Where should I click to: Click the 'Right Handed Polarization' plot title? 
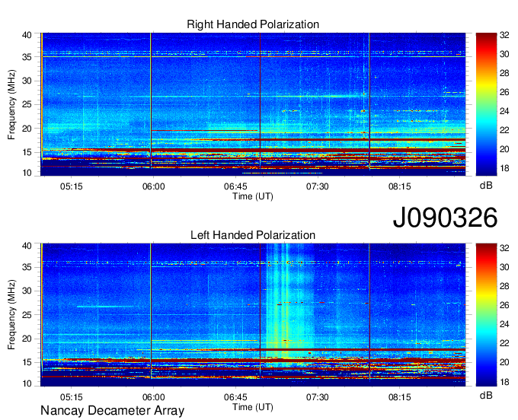tap(253, 24)
